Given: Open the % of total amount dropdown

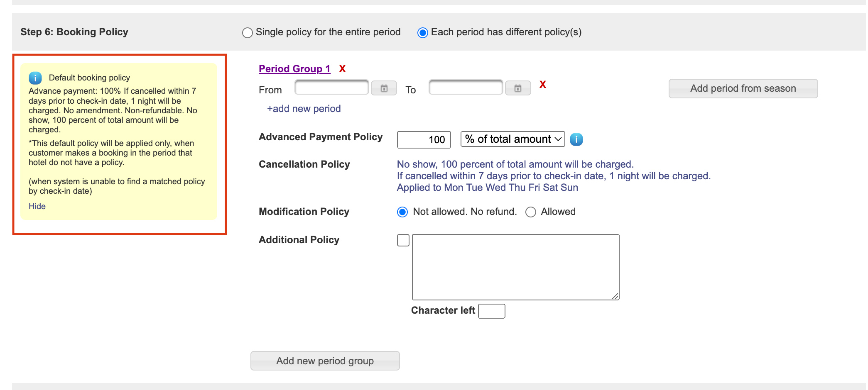Looking at the screenshot, I should pyautogui.click(x=512, y=139).
